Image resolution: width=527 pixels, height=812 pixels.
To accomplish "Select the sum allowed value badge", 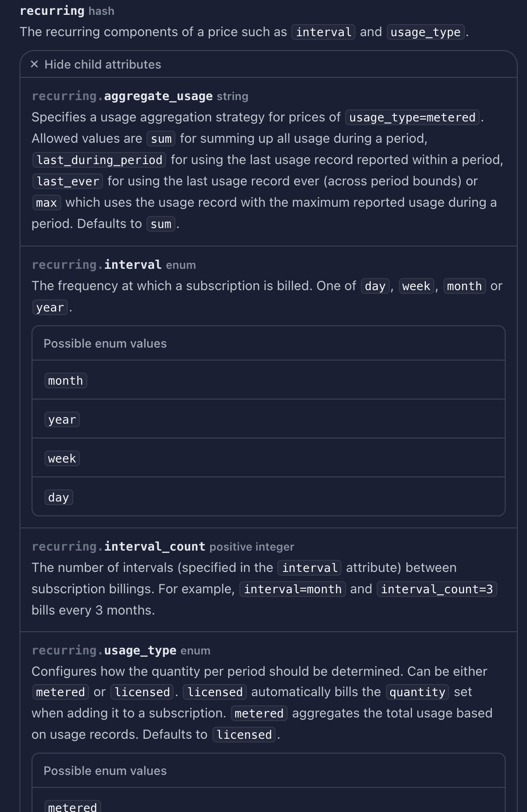I will click(x=161, y=139).
